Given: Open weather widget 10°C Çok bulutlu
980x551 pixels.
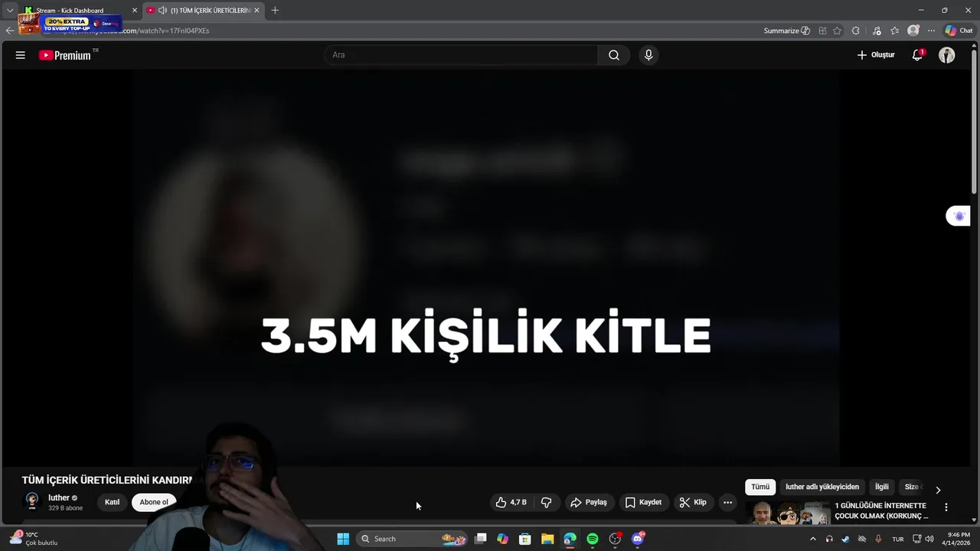Looking at the screenshot, I should pyautogui.click(x=34, y=539).
